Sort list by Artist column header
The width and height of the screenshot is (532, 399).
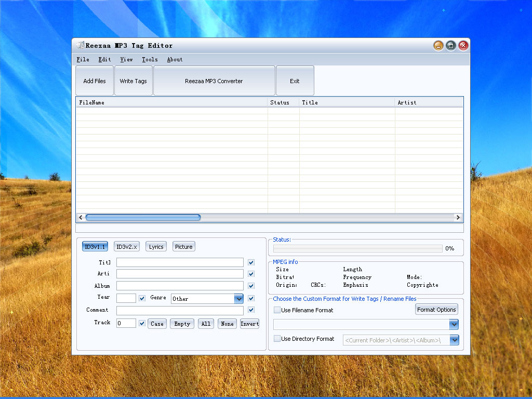pos(429,102)
